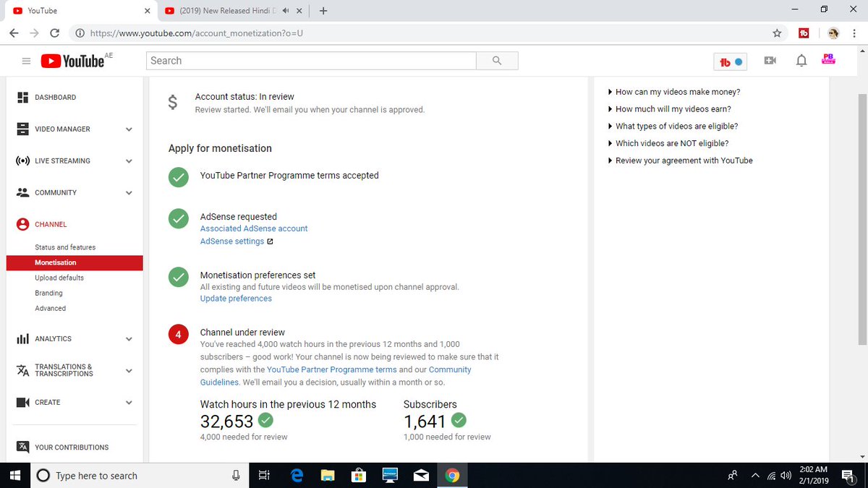Open the AdSense settings link

pyautogui.click(x=232, y=241)
